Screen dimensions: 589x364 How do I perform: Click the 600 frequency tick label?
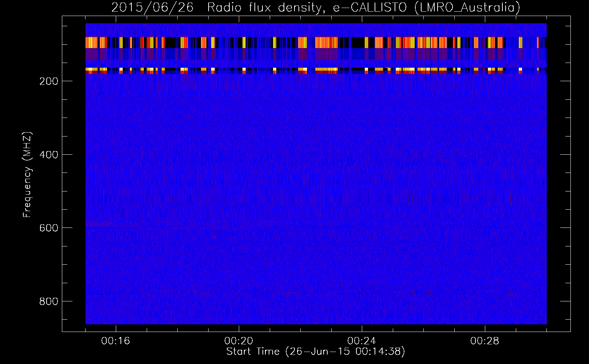48,228
